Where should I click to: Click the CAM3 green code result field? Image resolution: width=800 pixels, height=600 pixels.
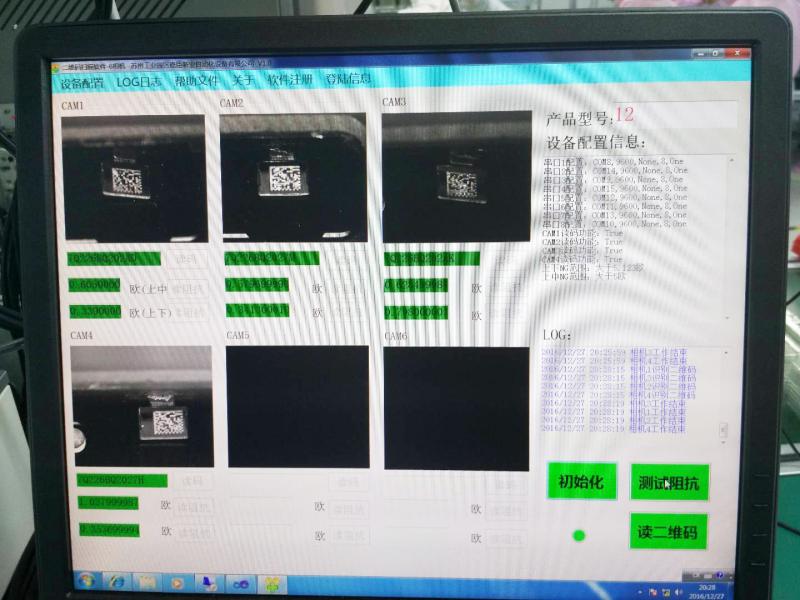click(x=432, y=259)
